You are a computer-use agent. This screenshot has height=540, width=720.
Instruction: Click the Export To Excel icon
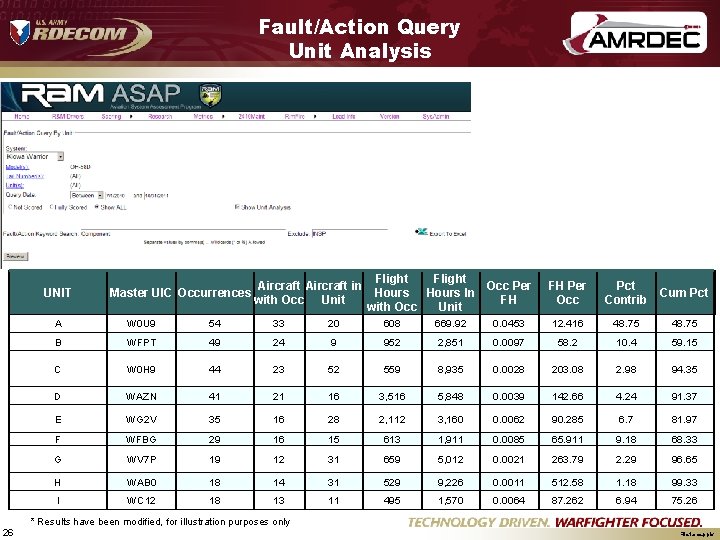(x=421, y=232)
